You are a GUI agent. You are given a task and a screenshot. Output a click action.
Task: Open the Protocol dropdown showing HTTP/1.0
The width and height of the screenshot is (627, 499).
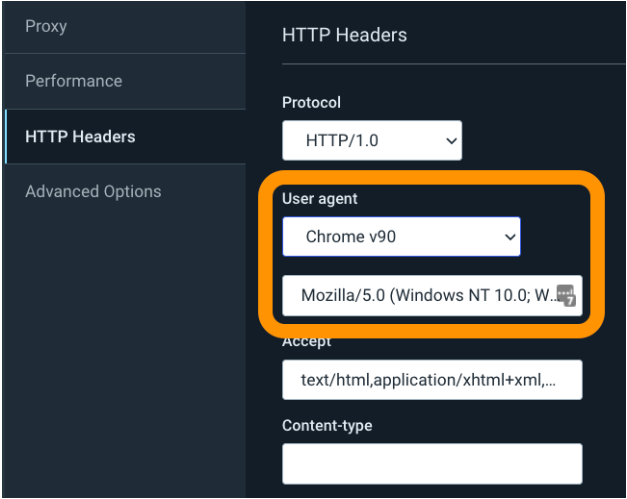[x=372, y=141]
